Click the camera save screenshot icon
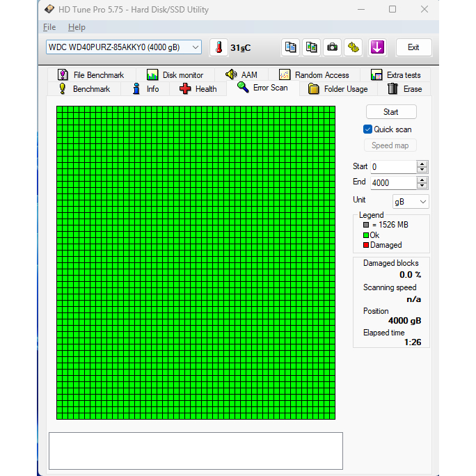This screenshot has width=476, height=476. [333, 47]
